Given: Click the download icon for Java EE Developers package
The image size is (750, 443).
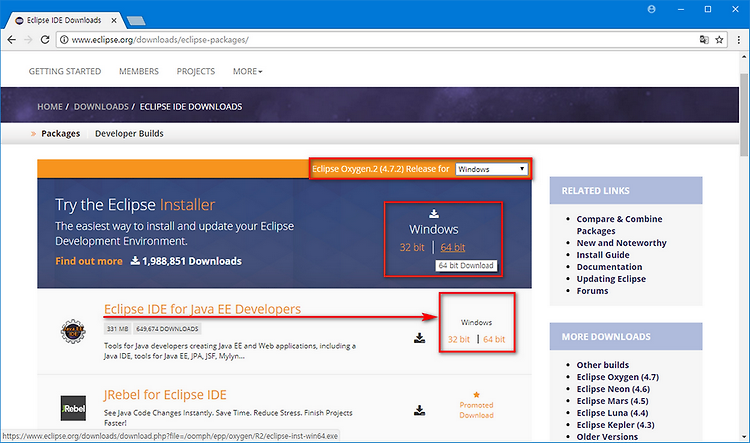Looking at the screenshot, I should (419, 338).
